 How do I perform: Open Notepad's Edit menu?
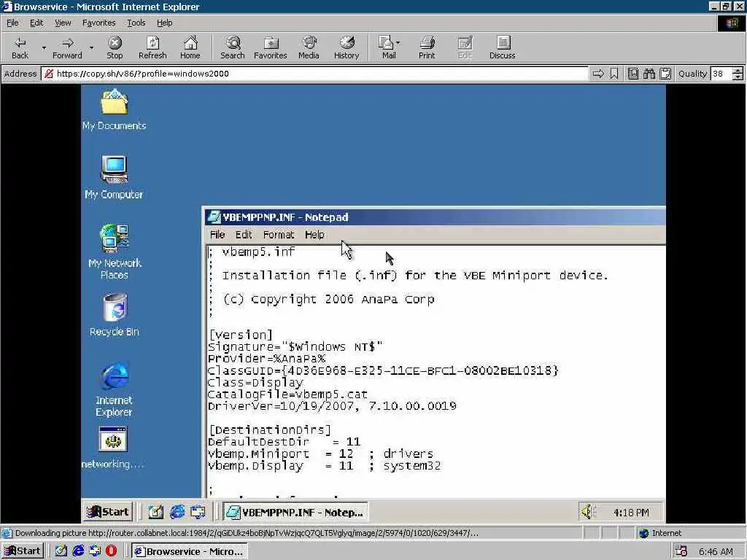244,234
